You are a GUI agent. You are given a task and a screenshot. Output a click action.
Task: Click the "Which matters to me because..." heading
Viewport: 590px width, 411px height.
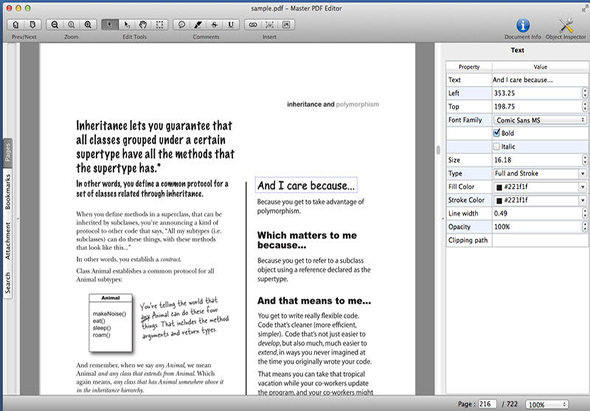[307, 240]
